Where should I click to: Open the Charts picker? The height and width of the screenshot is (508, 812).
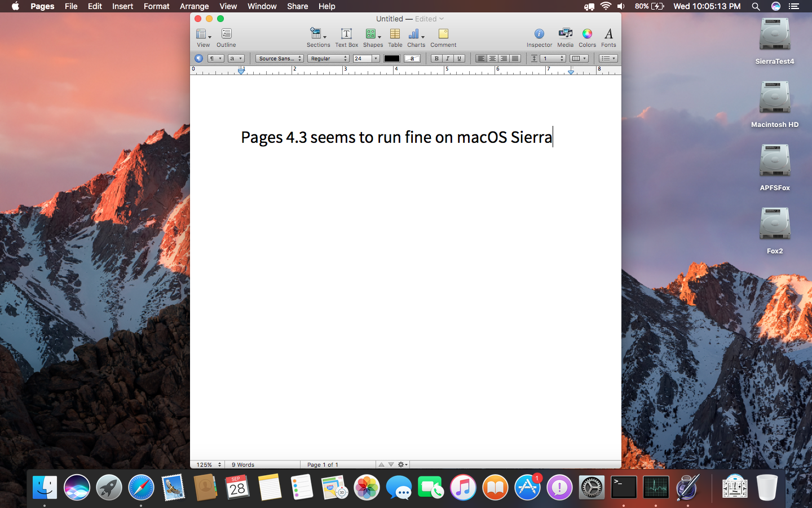tap(416, 38)
